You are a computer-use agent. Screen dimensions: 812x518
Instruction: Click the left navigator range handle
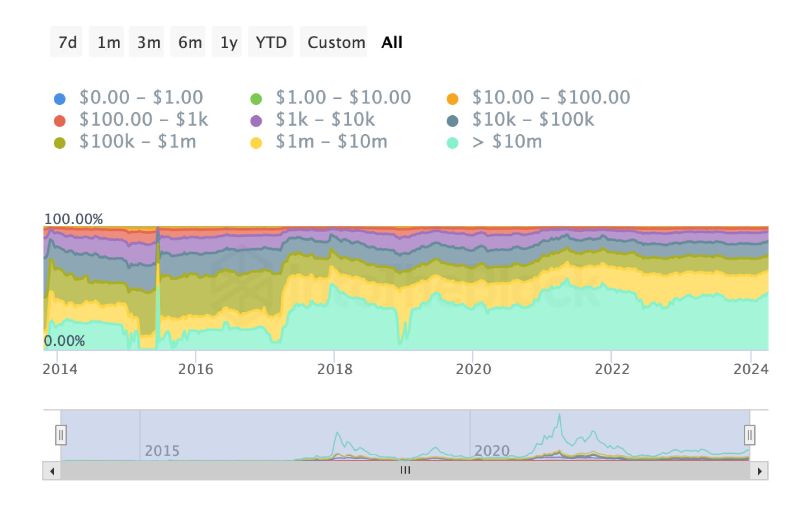61,435
